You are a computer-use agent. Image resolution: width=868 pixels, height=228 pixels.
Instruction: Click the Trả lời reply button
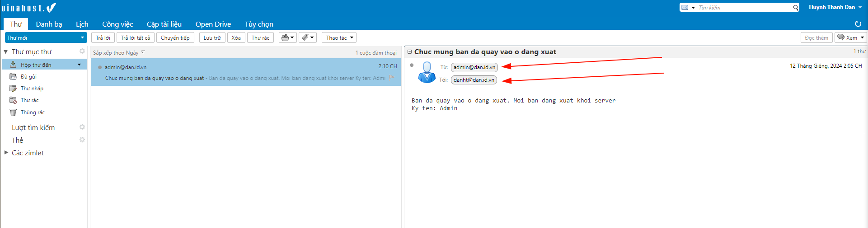coord(103,38)
